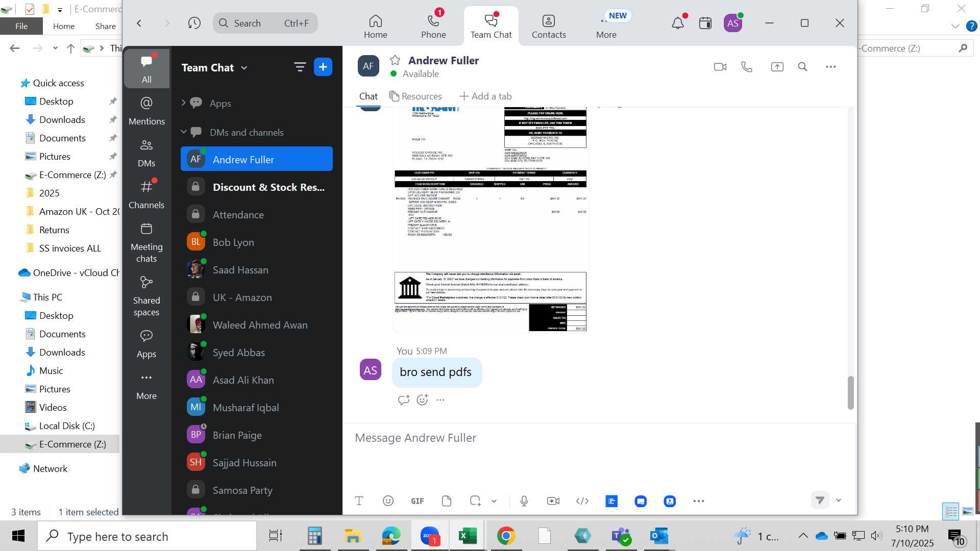Open Saad Hassan chat
This screenshot has width=980, height=551.
(x=257, y=270)
